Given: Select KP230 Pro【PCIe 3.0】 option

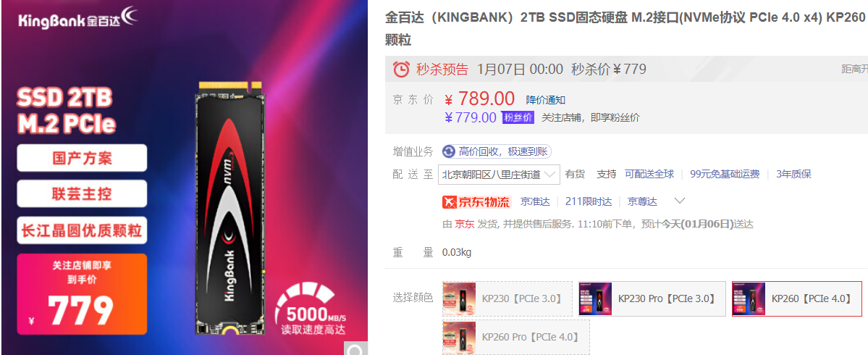Looking at the screenshot, I should (x=652, y=299).
